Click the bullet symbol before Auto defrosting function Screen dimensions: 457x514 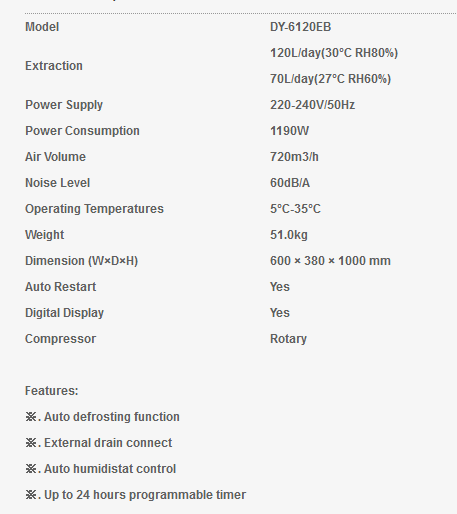point(31,417)
